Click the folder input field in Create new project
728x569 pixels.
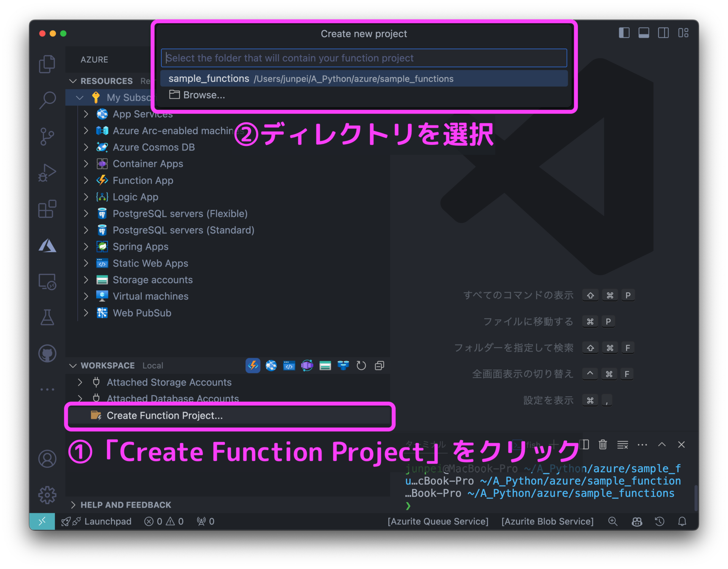364,58
